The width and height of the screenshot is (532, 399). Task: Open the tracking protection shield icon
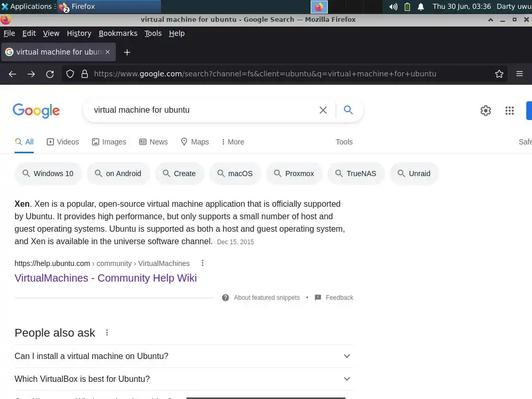point(70,74)
